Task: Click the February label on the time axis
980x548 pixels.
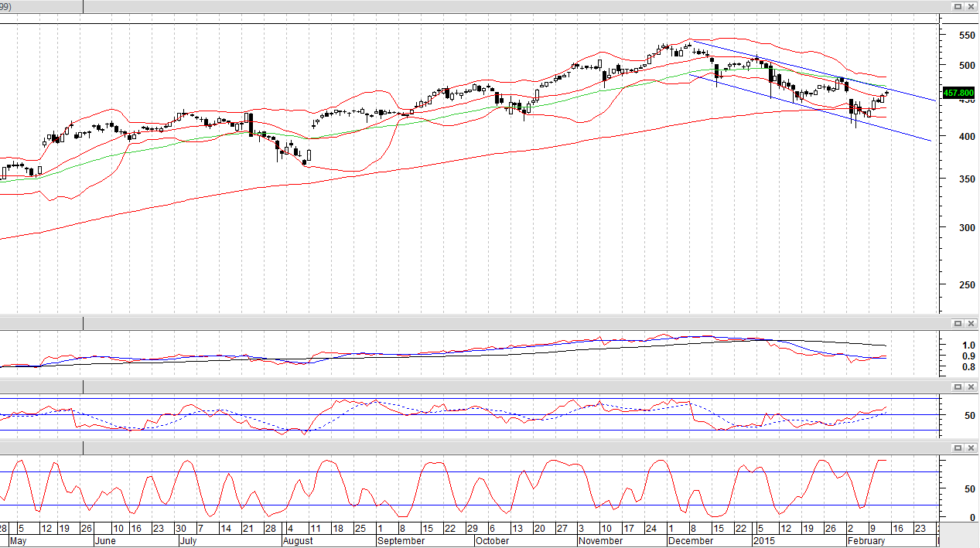Action: [866, 541]
